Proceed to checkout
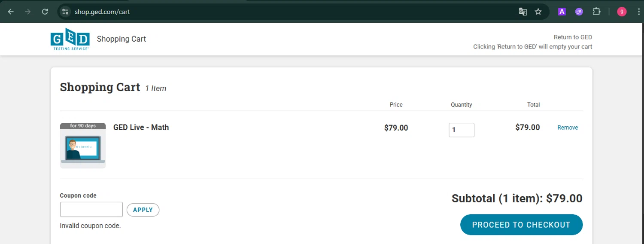Viewport: 644px width, 244px height. click(x=521, y=225)
